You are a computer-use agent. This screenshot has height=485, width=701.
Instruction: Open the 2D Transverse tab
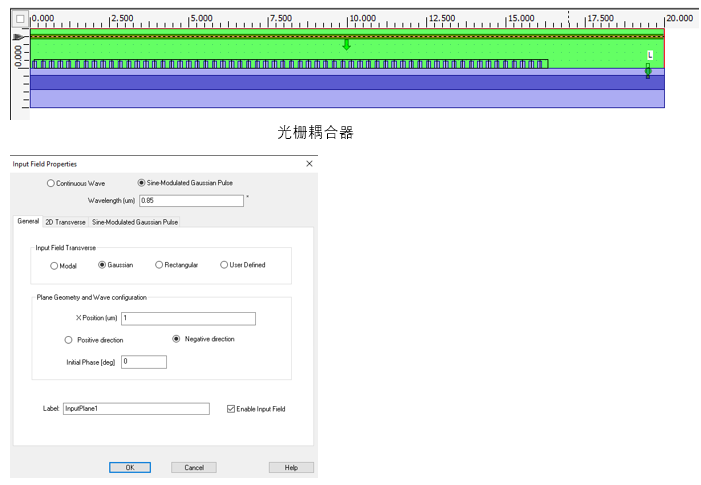pyautogui.click(x=65, y=222)
